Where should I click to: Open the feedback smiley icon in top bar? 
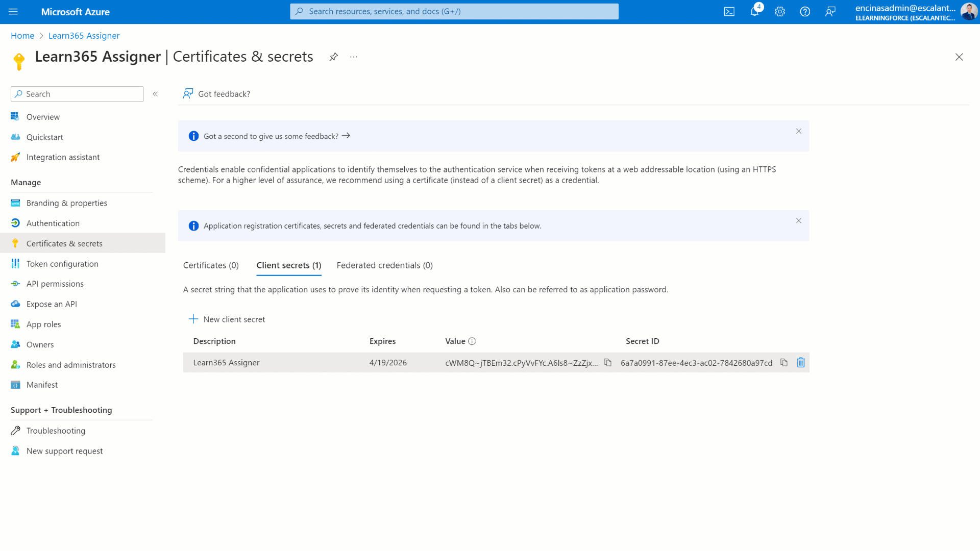tap(830, 11)
